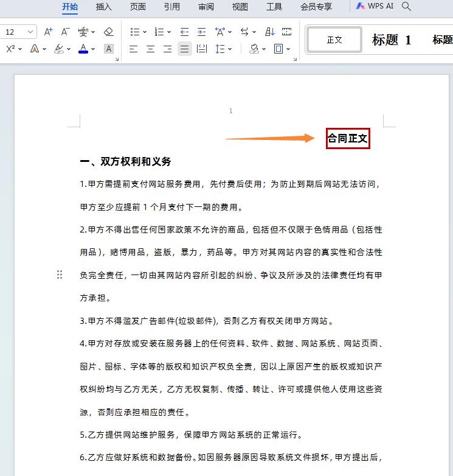This screenshot has width=453, height=476.
Task: Open the font size 12 dropdown
Action: (30, 32)
